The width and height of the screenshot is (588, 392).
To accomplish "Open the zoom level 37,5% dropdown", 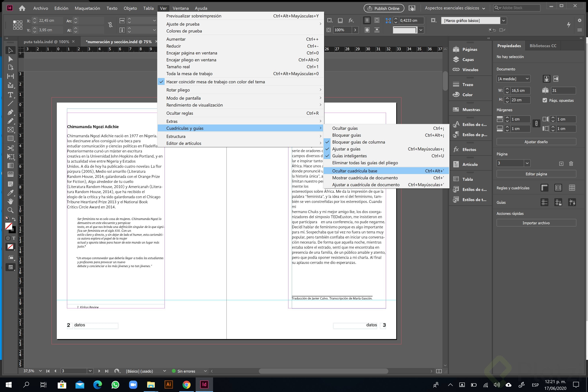I will click(x=40, y=371).
